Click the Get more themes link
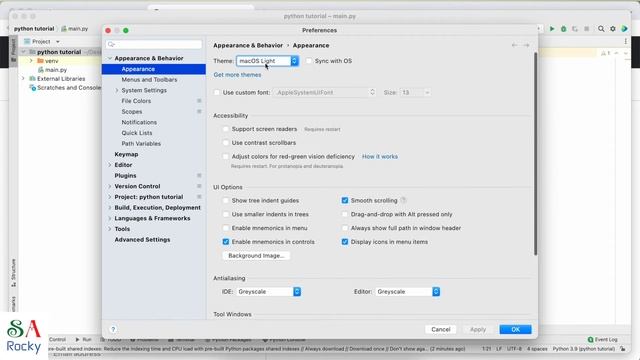Image resolution: width=640 pixels, height=360 pixels. [x=237, y=75]
